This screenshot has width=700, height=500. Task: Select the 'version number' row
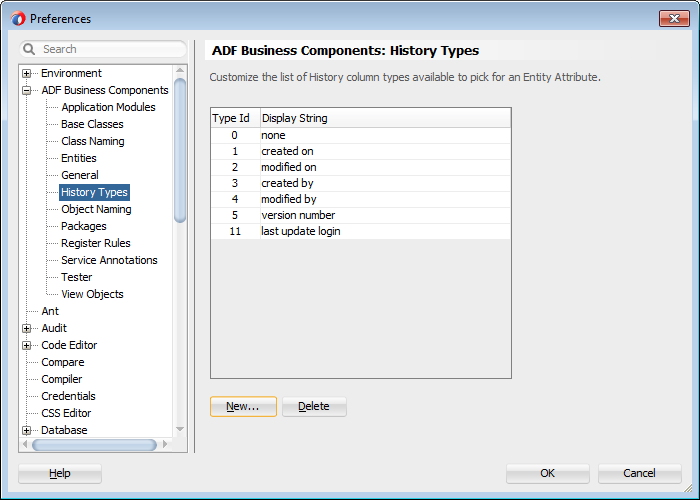[361, 216]
